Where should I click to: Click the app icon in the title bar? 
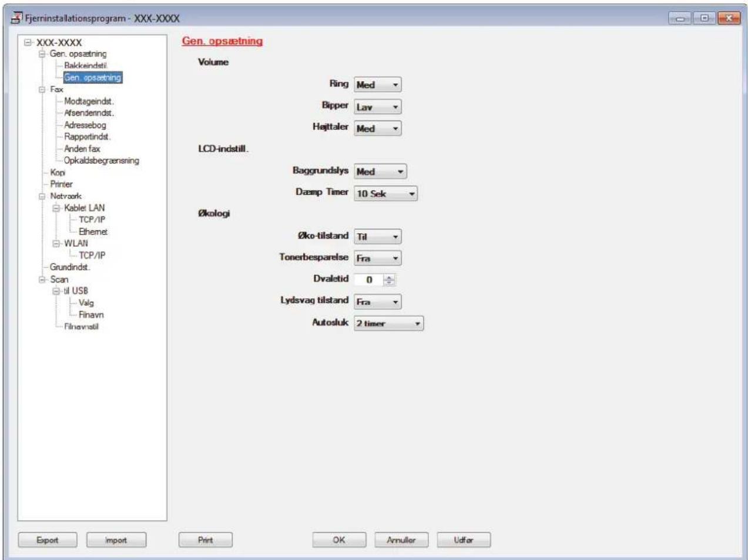coord(16,18)
